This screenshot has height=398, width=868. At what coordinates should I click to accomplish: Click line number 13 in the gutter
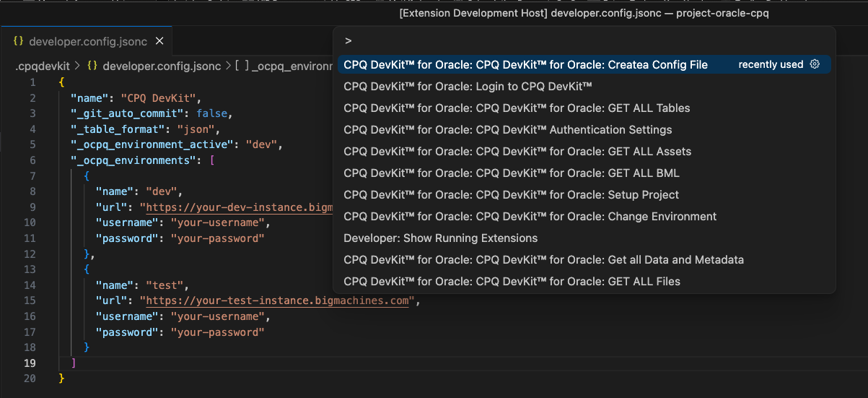point(29,269)
